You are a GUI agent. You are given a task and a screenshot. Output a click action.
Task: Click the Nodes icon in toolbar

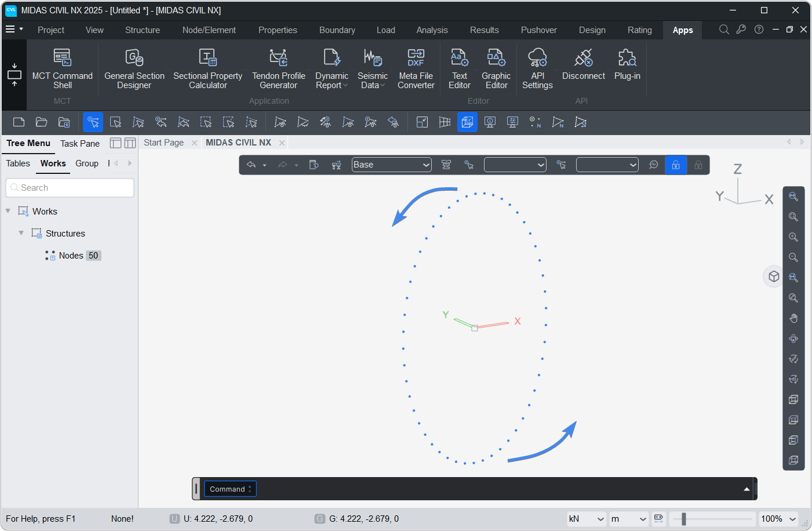point(535,122)
